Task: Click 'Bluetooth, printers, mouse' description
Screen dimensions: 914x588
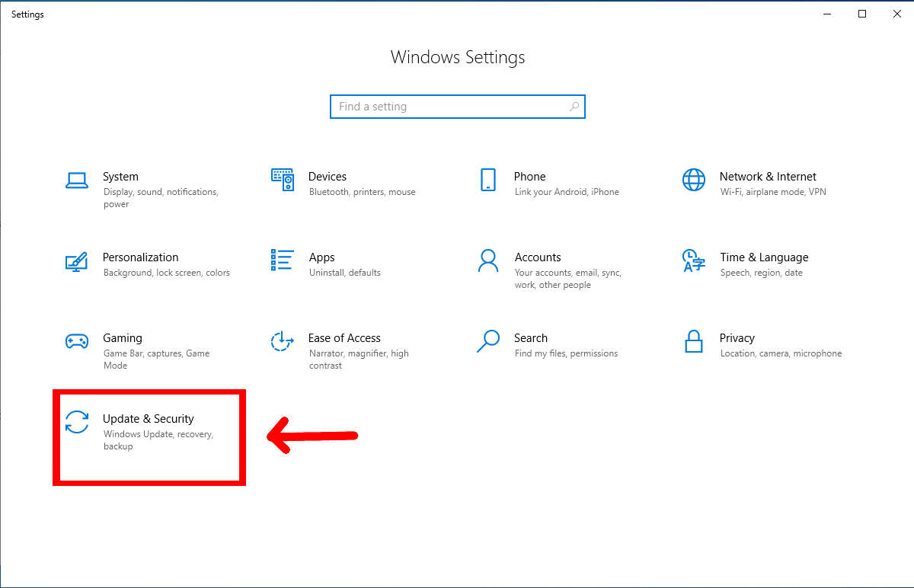Action: click(x=363, y=192)
